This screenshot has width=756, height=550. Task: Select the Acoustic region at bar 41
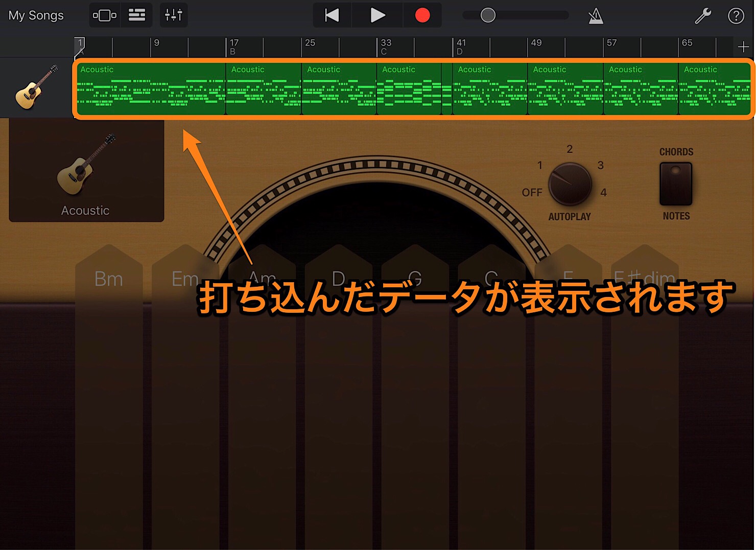[490, 89]
